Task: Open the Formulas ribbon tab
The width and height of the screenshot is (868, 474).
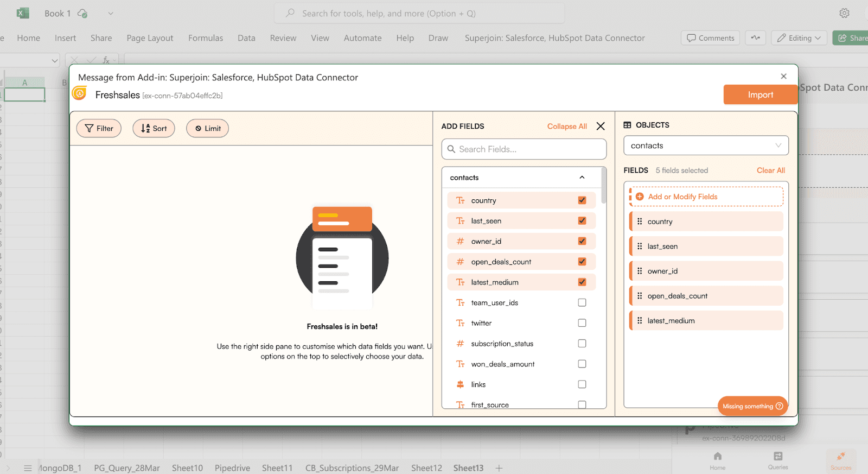Action: pyautogui.click(x=206, y=38)
